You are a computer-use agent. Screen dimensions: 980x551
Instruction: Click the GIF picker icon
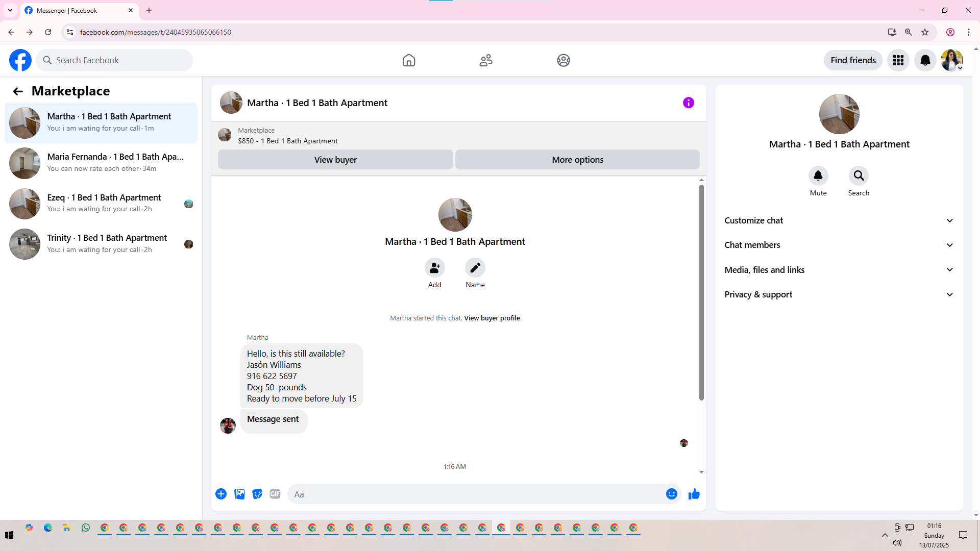pyautogui.click(x=275, y=494)
